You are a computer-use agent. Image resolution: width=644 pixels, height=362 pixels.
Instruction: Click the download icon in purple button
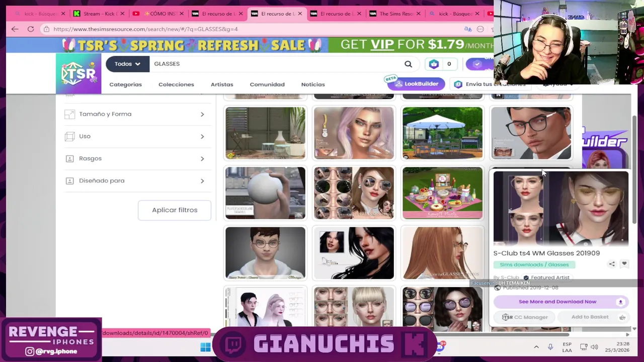620,302
